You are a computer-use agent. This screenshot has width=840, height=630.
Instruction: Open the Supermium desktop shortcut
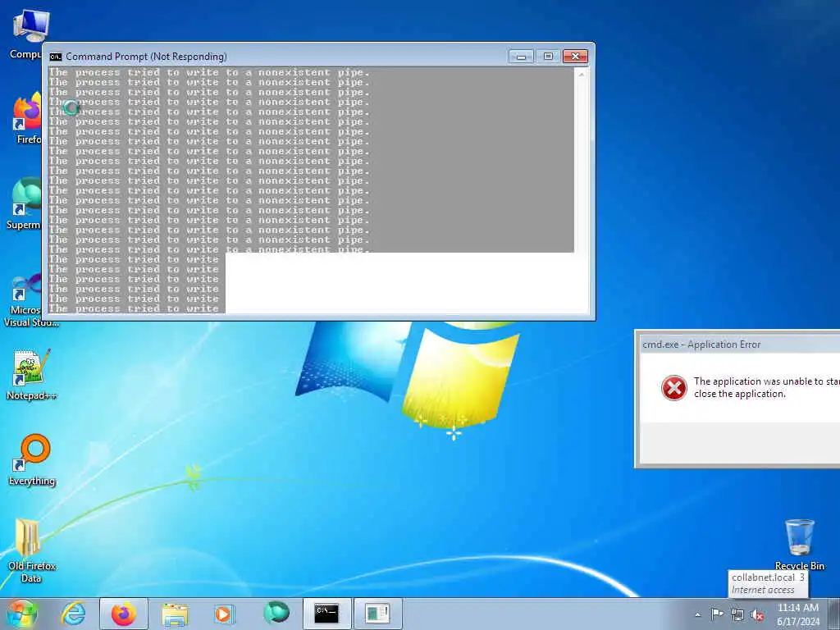(x=25, y=203)
